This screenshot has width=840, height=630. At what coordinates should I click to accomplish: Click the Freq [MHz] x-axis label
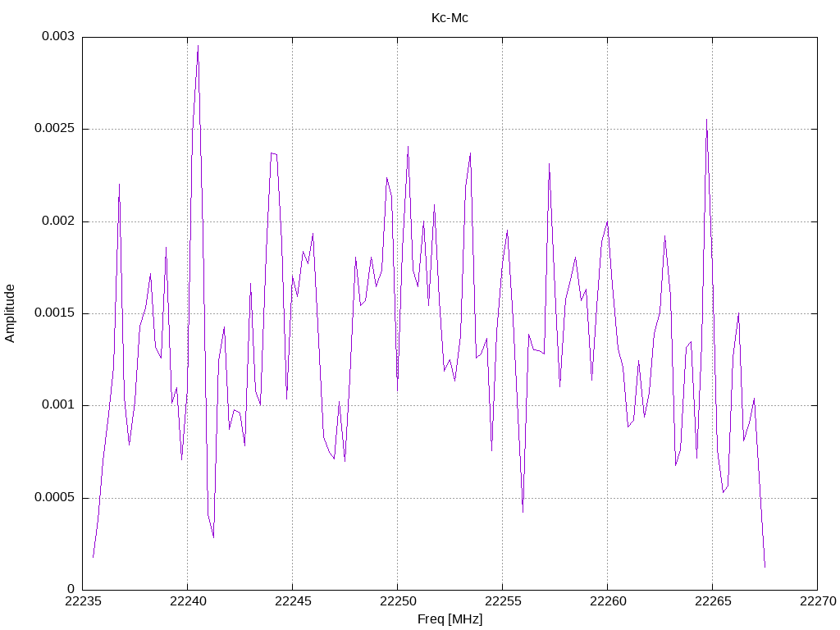pos(450,619)
